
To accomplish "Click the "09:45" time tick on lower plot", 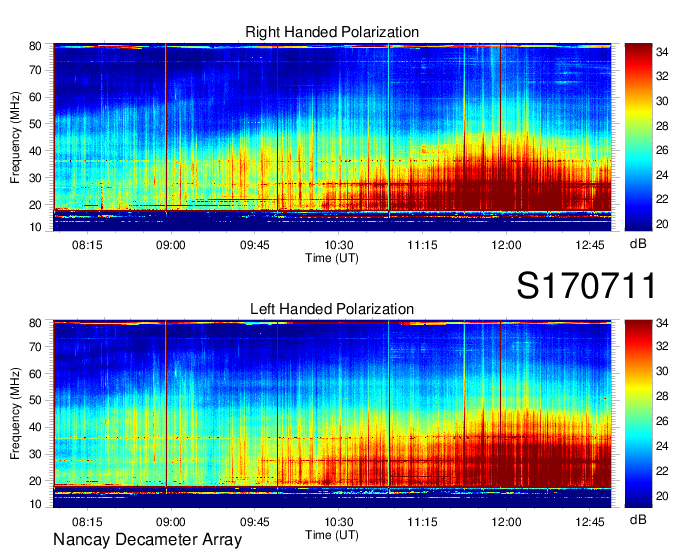I will [255, 522].
